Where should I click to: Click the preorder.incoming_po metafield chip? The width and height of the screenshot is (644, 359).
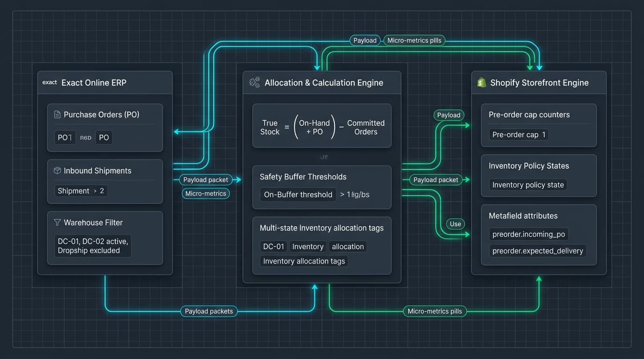coord(529,235)
